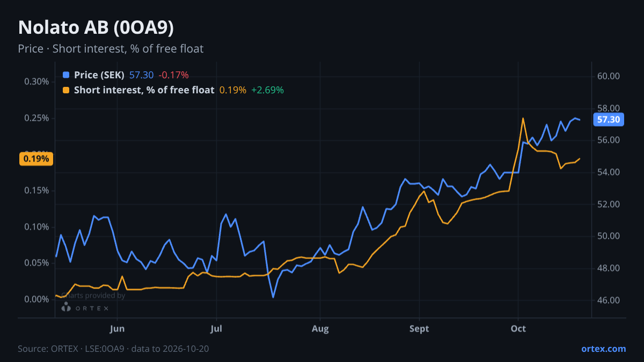Open the ortex.com link
This screenshot has height=362, width=644.
603,349
